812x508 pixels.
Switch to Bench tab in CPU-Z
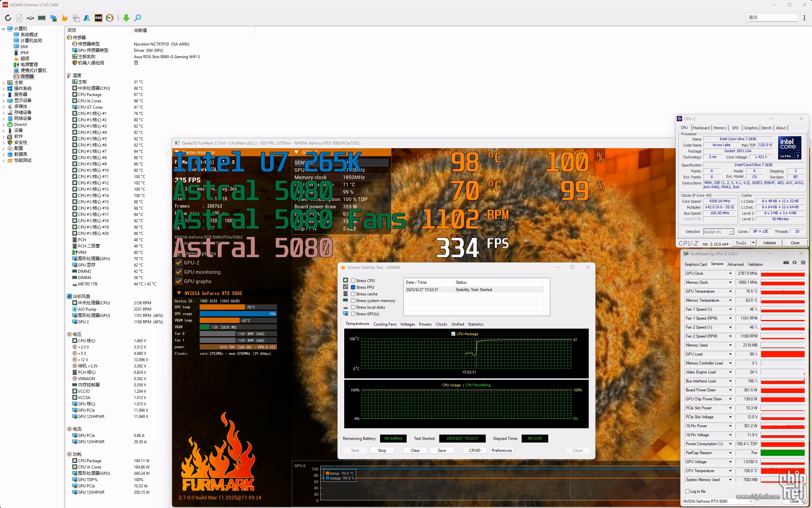coord(766,128)
